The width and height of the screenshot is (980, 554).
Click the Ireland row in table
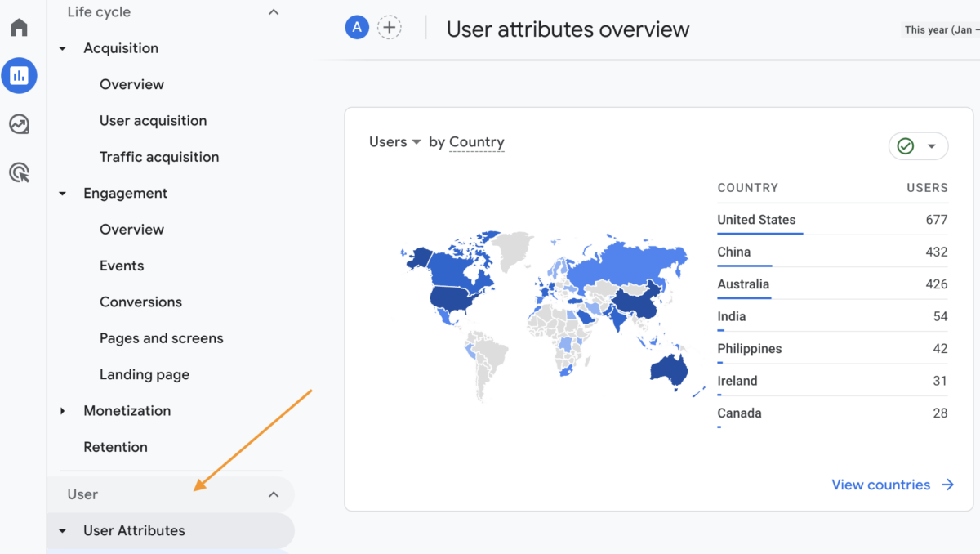832,381
